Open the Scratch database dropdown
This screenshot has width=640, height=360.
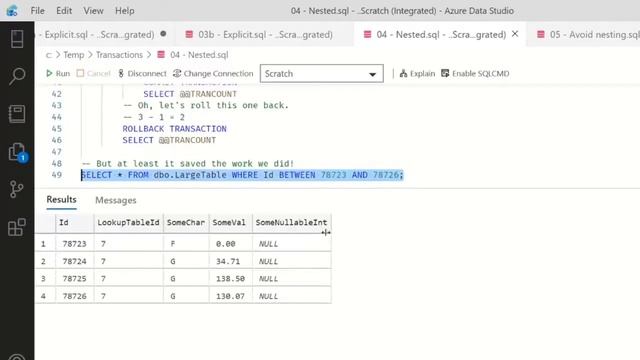322,73
